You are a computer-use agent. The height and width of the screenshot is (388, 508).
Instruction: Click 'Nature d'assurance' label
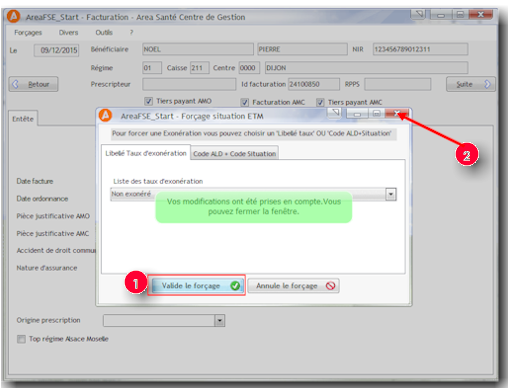pyautogui.click(x=47, y=268)
